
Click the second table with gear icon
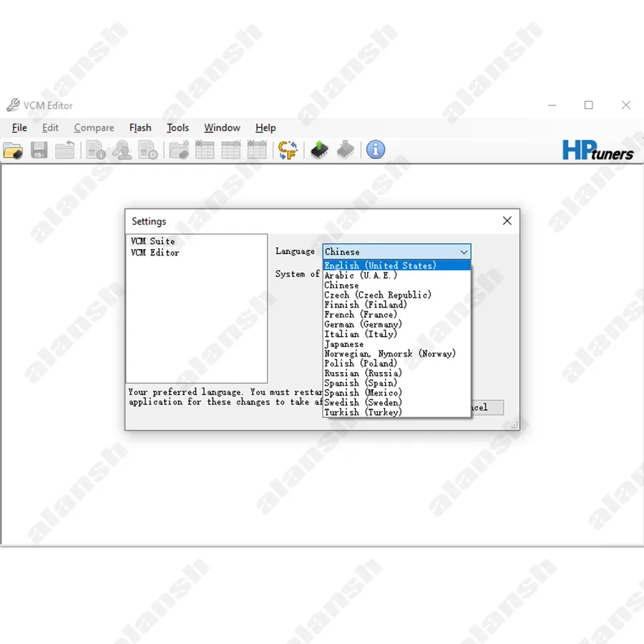pyautogui.click(x=231, y=150)
